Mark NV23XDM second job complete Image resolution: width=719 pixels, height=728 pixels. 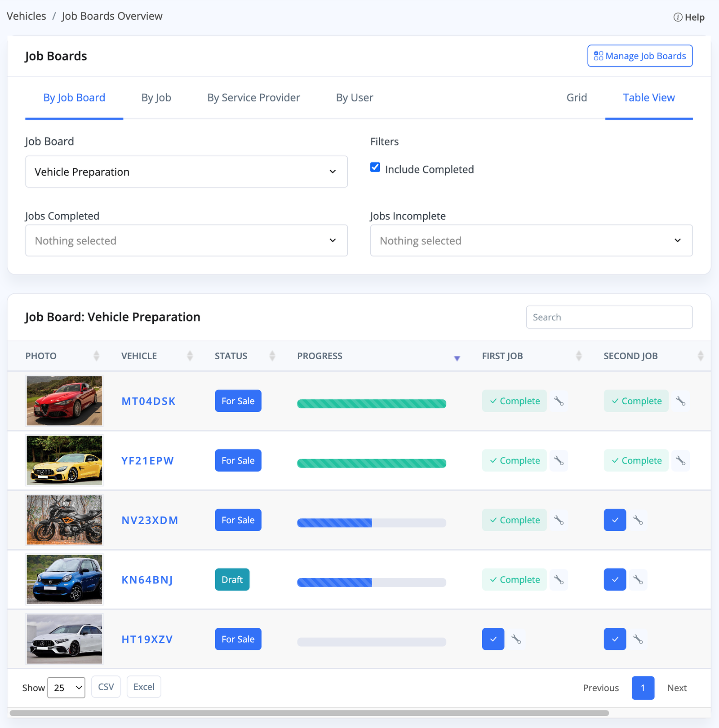615,520
